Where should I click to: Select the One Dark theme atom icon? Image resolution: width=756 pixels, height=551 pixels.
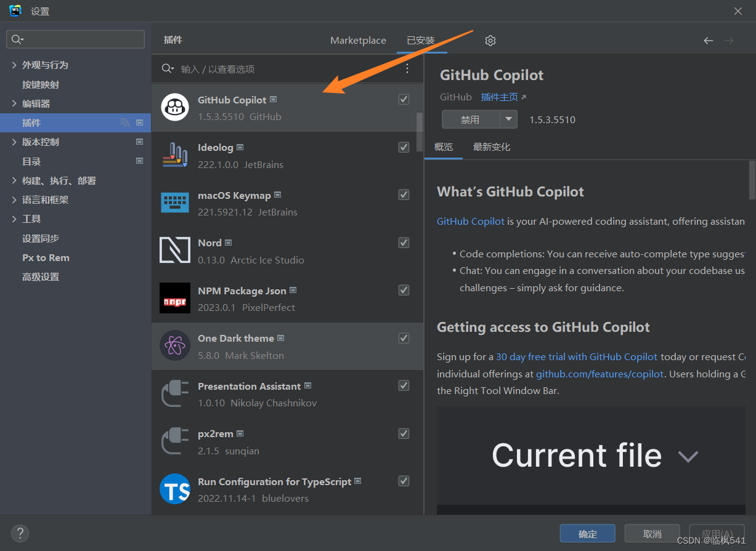175,345
